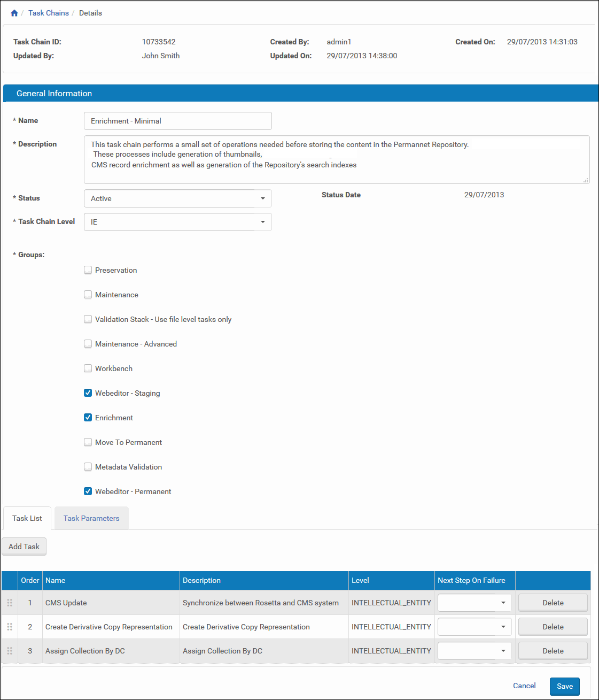
Task: Open the Task Chains breadcrumb link
Action: point(49,13)
